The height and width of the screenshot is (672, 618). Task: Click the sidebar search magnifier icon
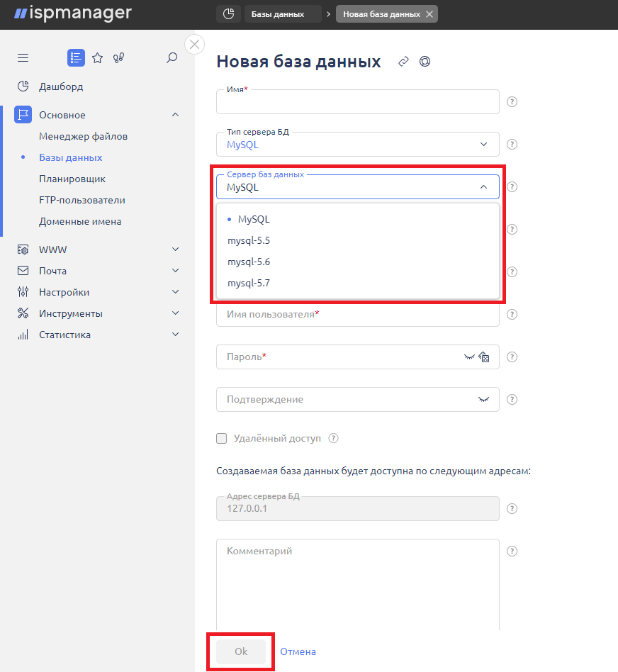point(172,58)
